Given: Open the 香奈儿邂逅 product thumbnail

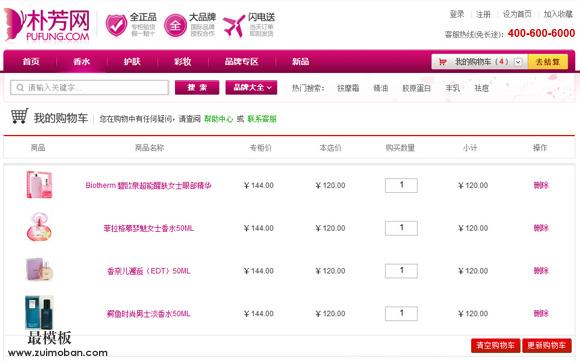Looking at the screenshot, I should [x=40, y=270].
